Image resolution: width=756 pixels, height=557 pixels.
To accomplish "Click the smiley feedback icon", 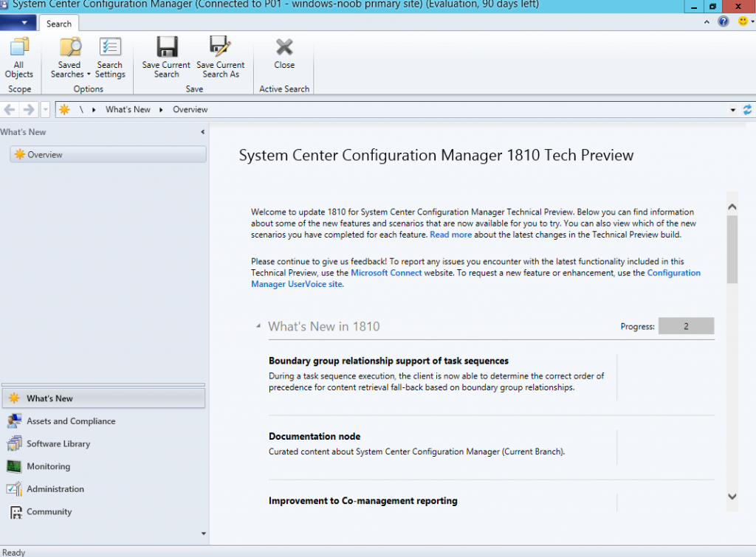I will [x=743, y=21].
